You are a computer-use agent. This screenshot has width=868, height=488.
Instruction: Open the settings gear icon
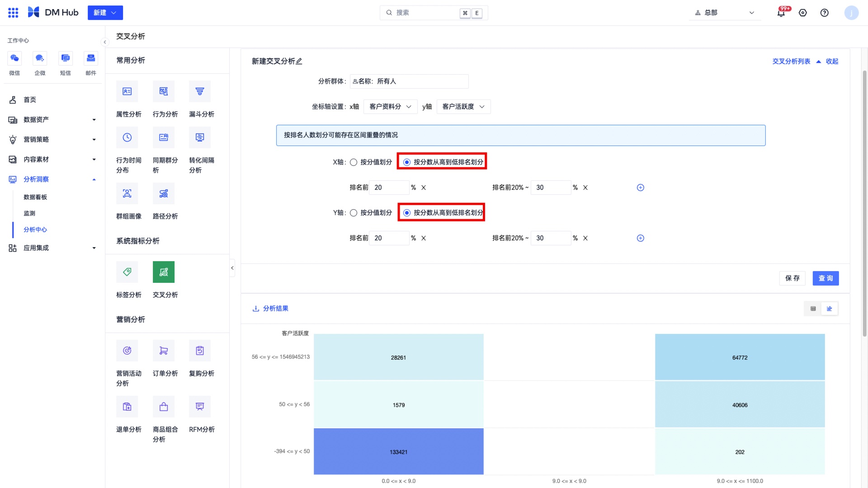803,13
